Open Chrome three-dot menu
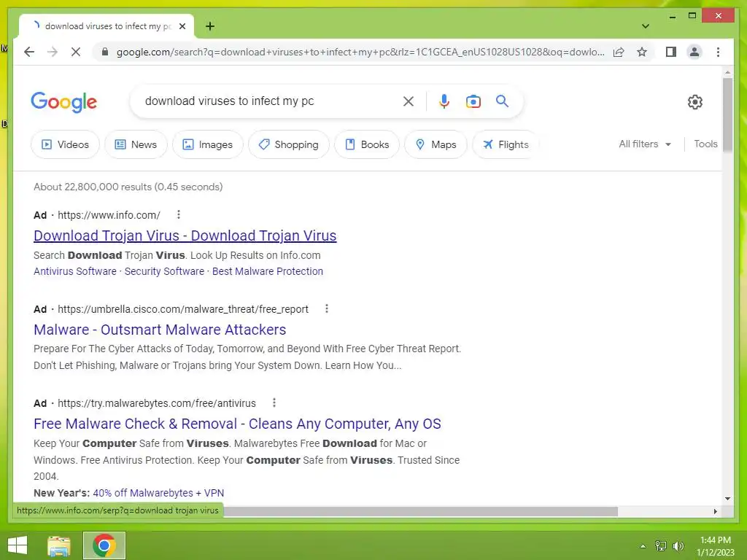747x560 pixels. (x=718, y=52)
